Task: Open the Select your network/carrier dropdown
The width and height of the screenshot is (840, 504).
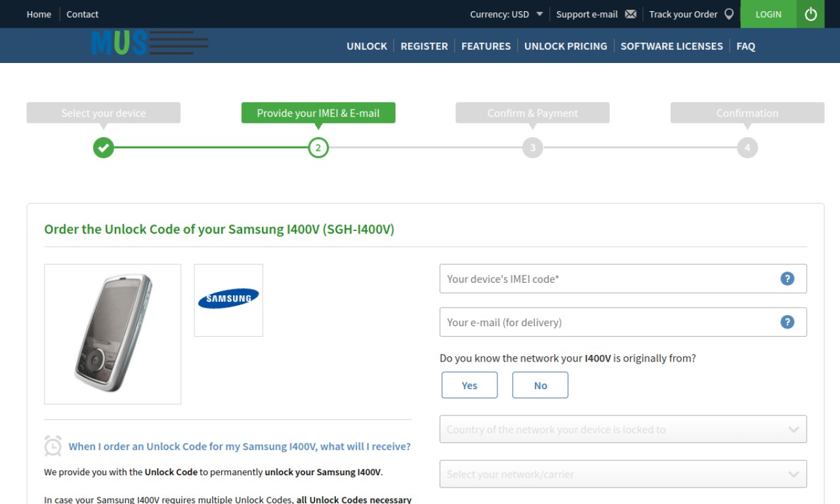Action: (623, 474)
